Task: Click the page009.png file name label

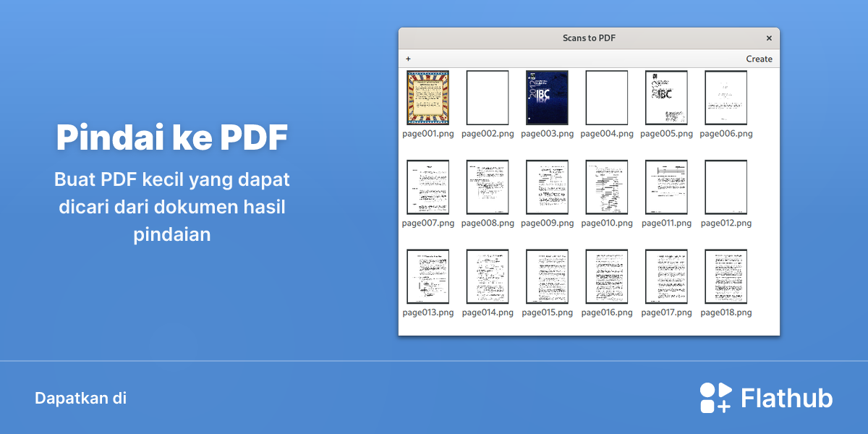Action: tap(547, 224)
